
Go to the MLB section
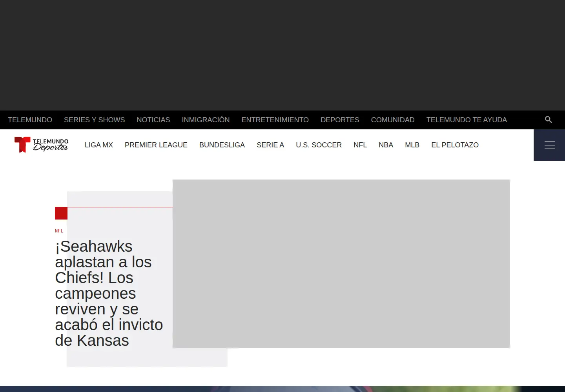[x=412, y=145]
